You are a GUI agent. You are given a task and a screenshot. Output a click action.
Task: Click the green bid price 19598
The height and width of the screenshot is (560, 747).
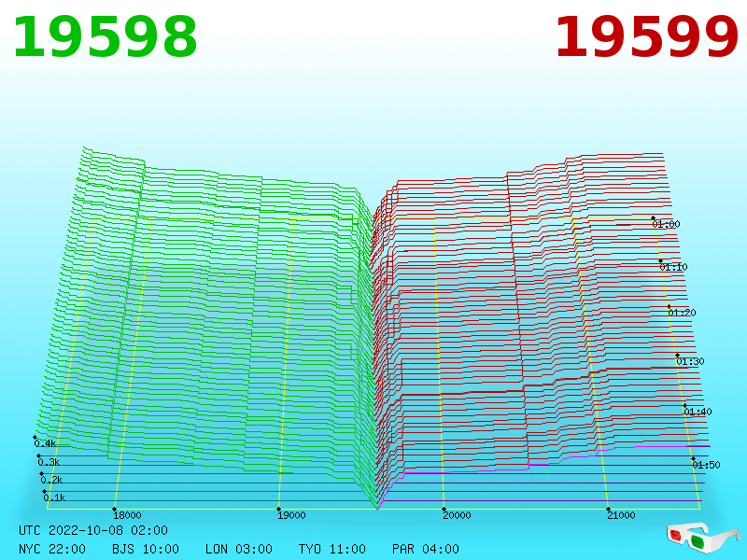(x=105, y=37)
